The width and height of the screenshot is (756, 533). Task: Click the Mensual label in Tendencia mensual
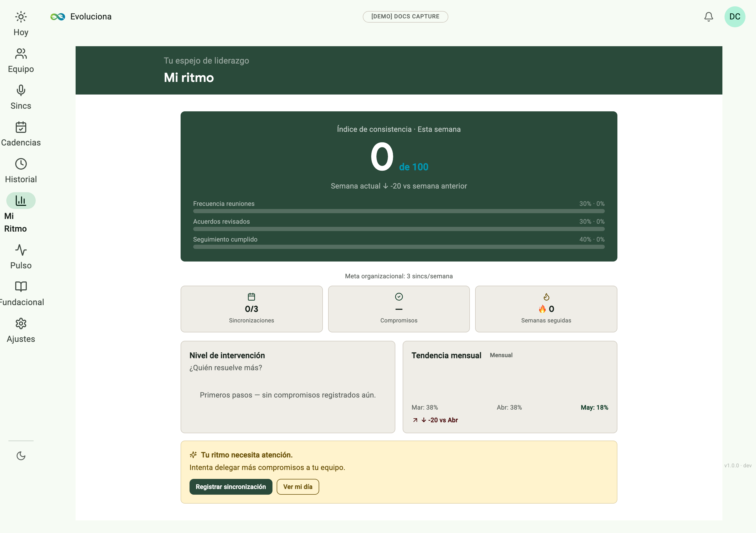[x=501, y=355]
